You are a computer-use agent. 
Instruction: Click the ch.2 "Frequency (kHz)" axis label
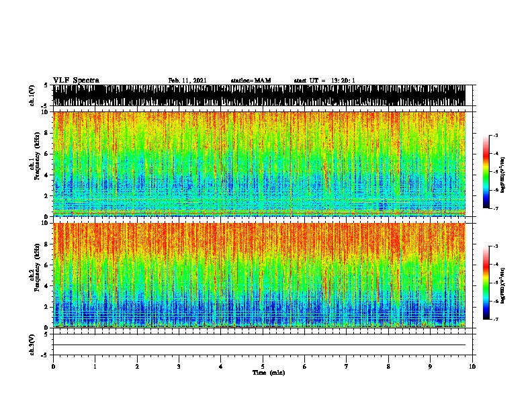tap(37, 267)
